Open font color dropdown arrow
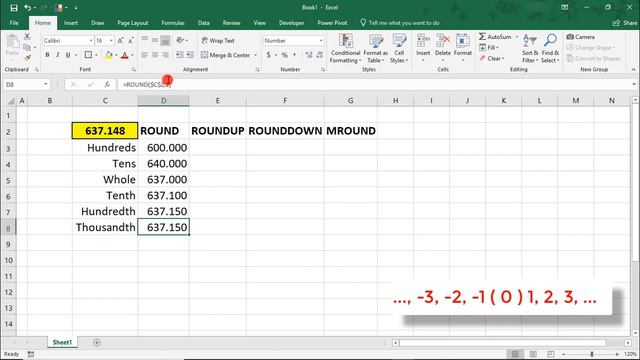Image resolution: width=640 pixels, height=360 pixels. click(132, 55)
